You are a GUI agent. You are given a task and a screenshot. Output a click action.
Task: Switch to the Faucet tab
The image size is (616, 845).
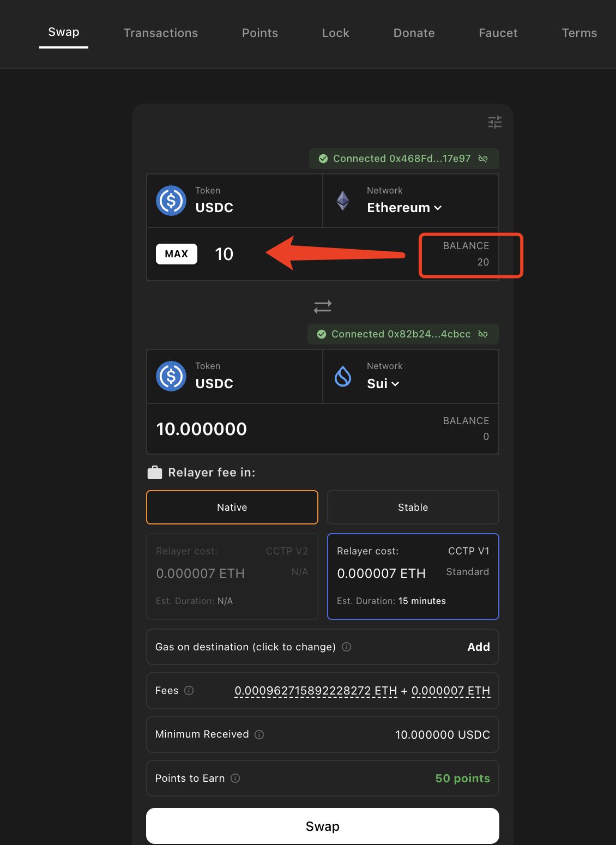coord(498,33)
